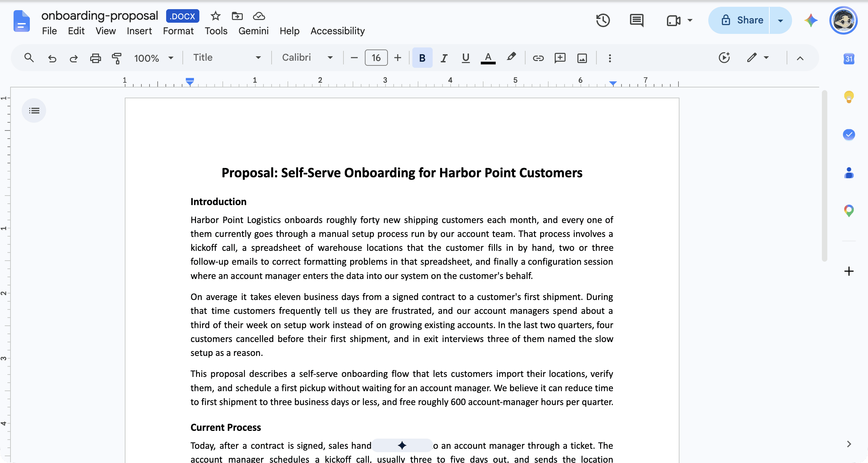
Task: Add a comment from the toolbar
Action: click(x=560, y=58)
